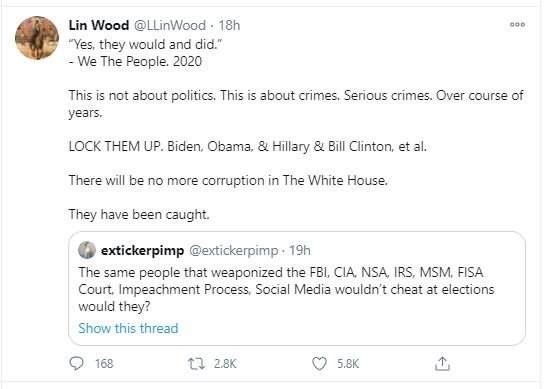The width and height of the screenshot is (548, 389).
Task: Click Show this thread link
Action: tap(128, 328)
